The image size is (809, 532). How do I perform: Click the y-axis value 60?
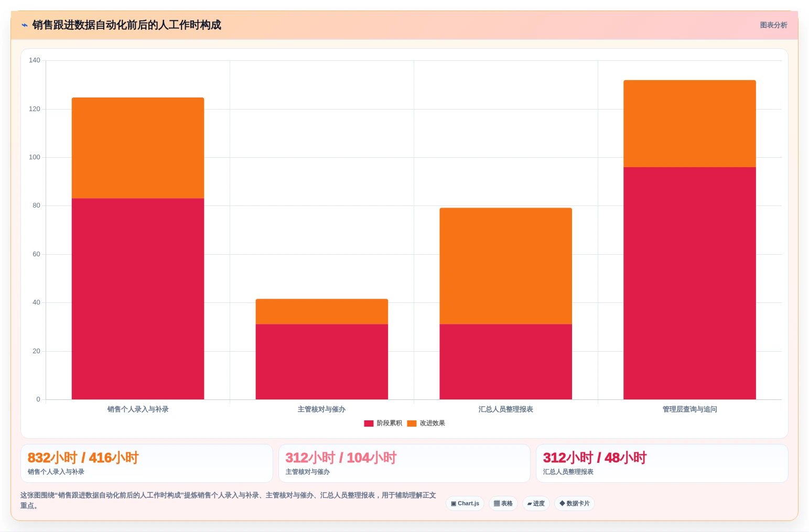coord(36,254)
